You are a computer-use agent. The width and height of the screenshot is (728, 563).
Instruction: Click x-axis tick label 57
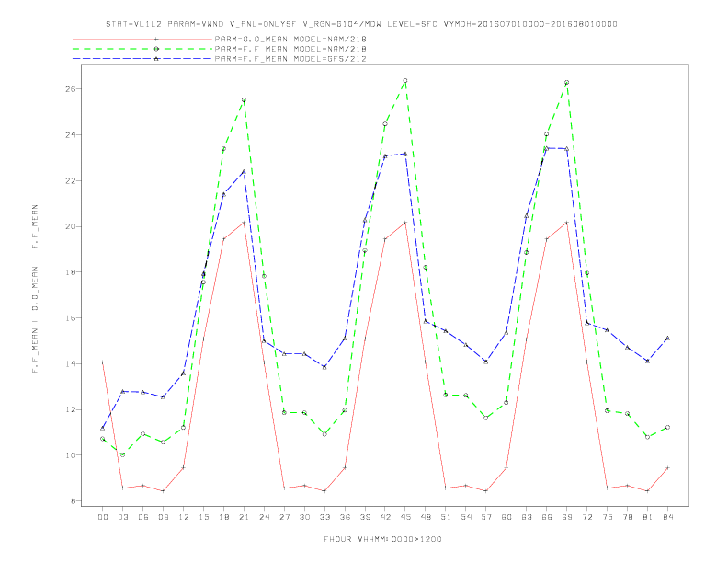coord(486,517)
